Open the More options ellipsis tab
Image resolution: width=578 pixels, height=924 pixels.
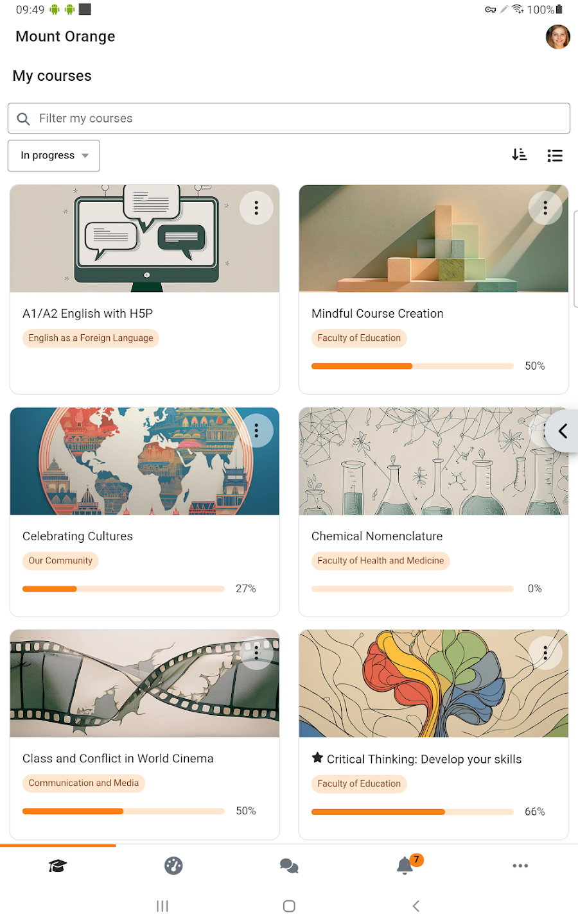[x=520, y=866]
